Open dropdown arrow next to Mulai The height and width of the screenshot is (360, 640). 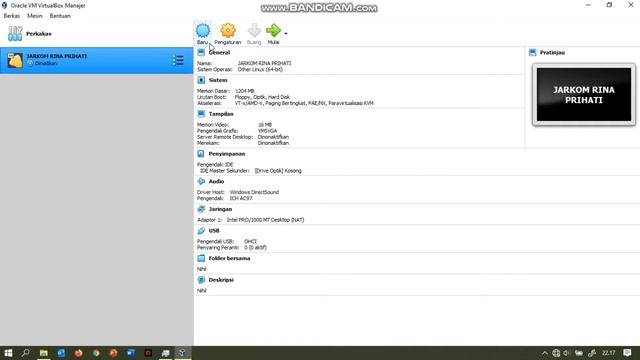(286, 33)
